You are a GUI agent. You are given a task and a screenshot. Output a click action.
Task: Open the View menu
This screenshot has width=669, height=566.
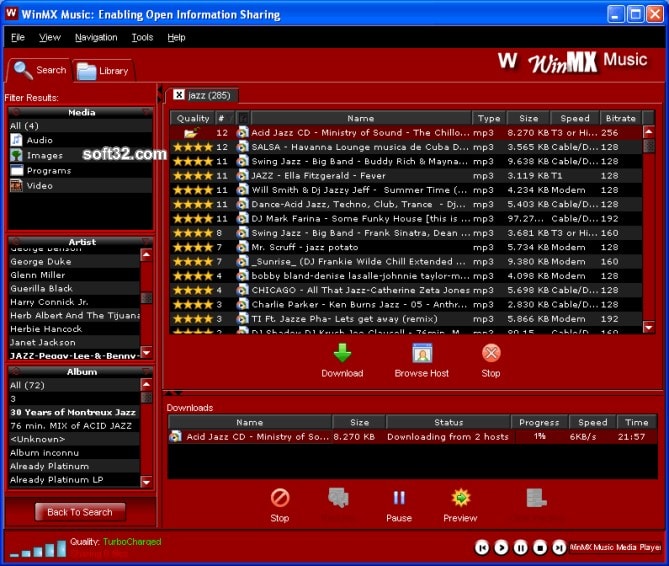[50, 38]
